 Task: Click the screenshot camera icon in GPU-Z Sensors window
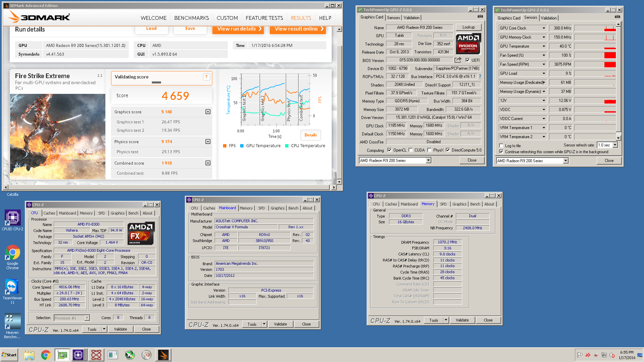[x=618, y=17]
